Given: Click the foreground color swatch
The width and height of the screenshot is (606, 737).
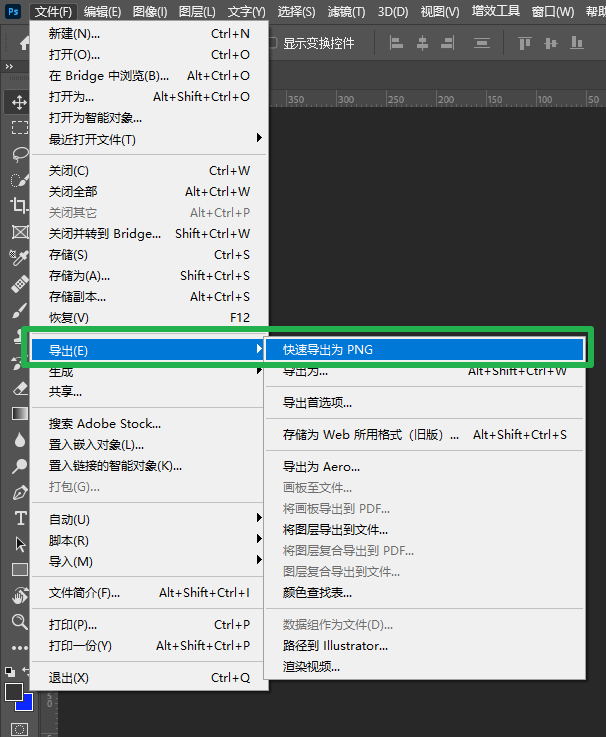Looking at the screenshot, I should 14,692.
